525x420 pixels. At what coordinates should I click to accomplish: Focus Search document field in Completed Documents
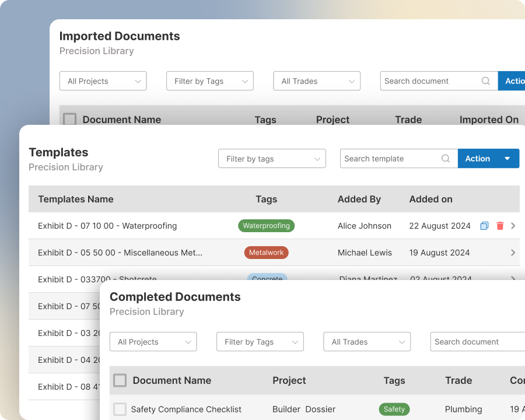[477, 342]
